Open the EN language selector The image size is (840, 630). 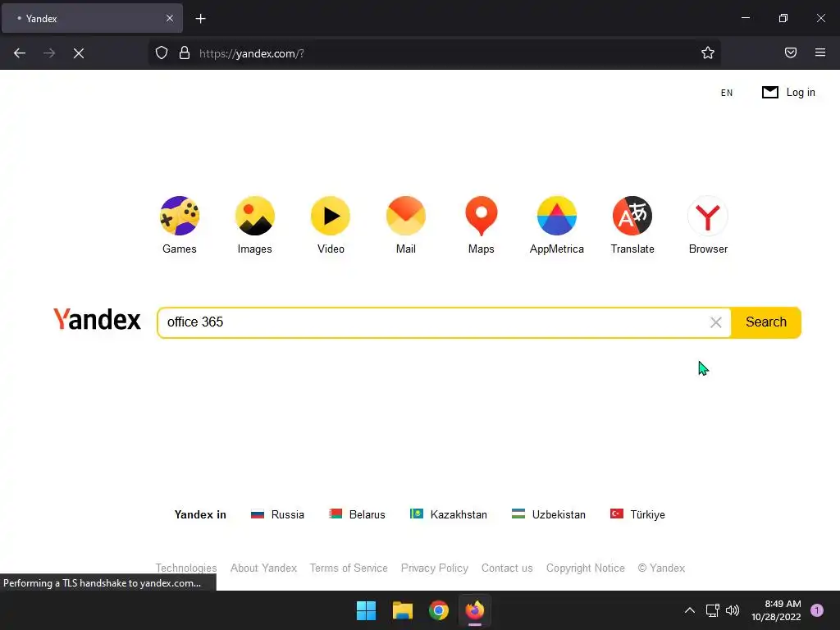tap(727, 93)
